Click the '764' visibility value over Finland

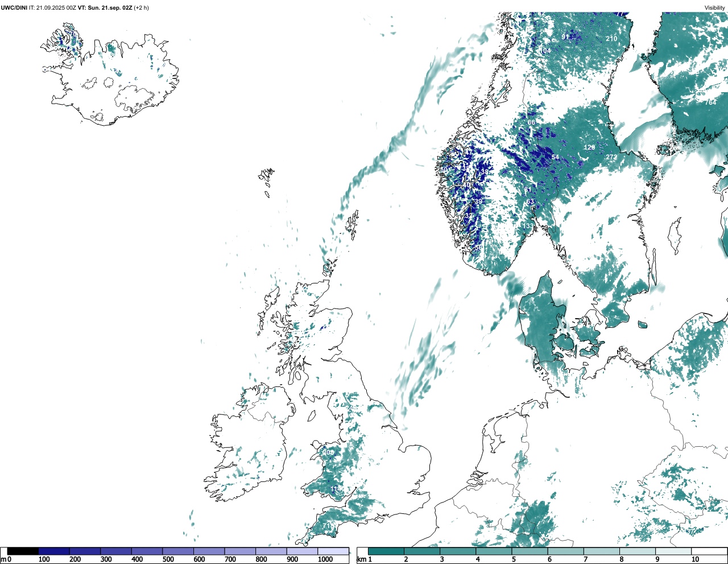click(711, 102)
